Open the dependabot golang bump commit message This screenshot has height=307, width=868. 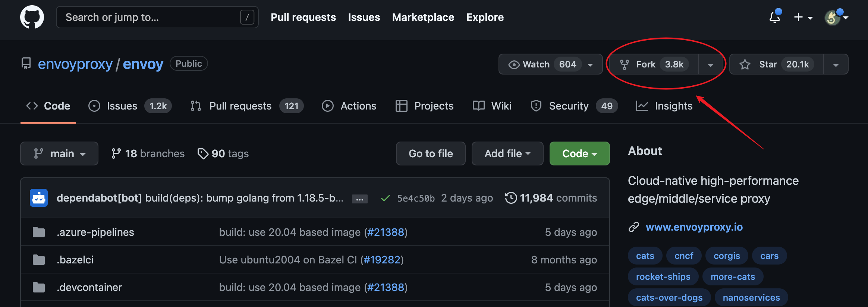(244, 198)
